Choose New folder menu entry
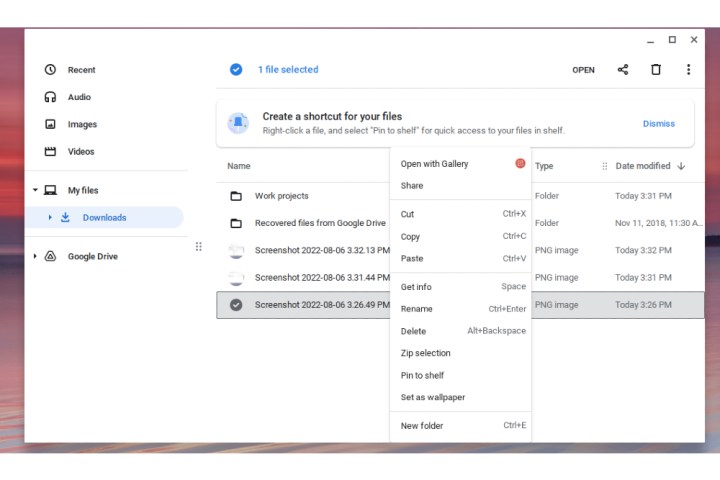The height and width of the screenshot is (480, 720). click(461, 426)
